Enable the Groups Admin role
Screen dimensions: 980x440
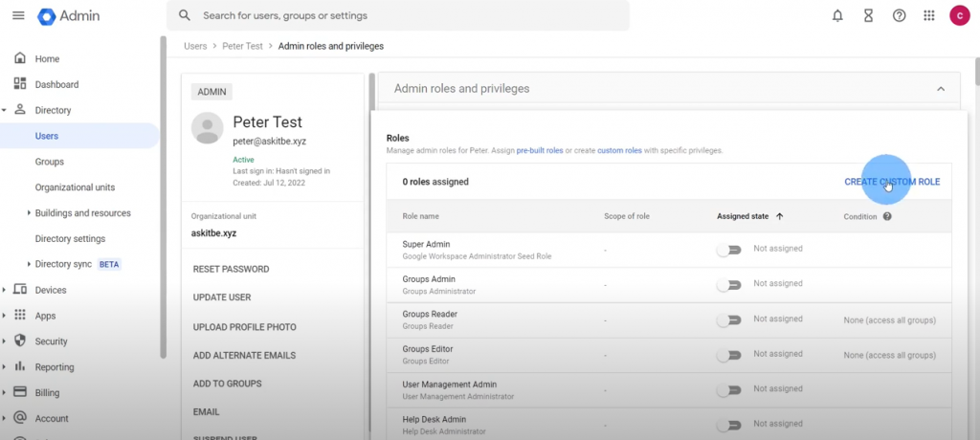tap(729, 284)
